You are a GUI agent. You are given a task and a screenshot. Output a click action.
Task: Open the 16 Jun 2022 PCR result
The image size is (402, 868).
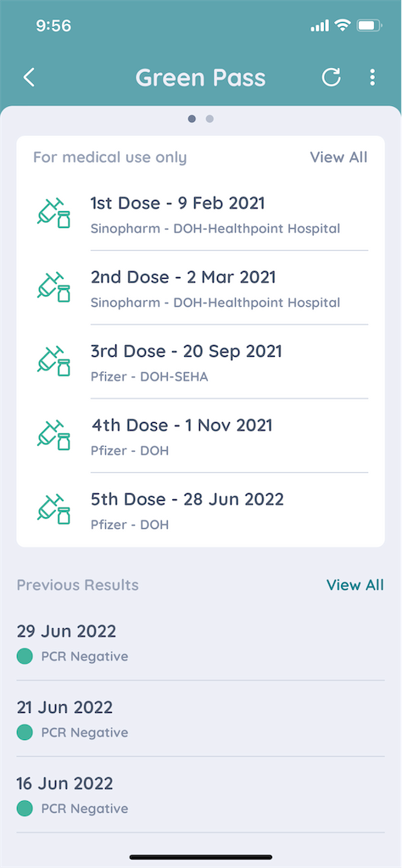[x=200, y=795]
